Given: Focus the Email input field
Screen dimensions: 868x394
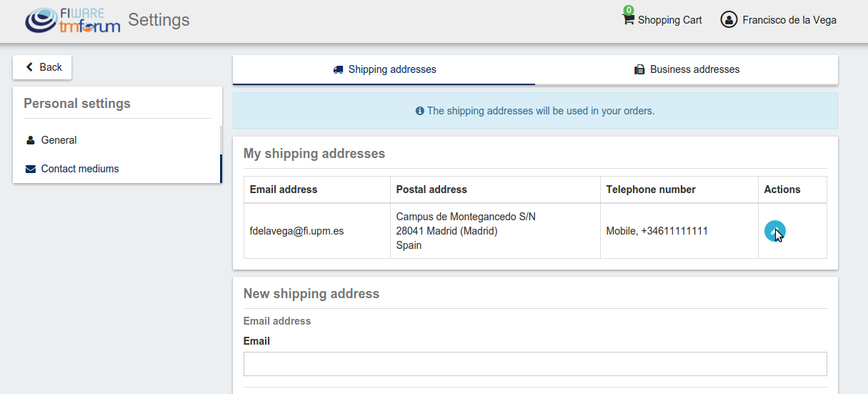Looking at the screenshot, I should (x=535, y=364).
